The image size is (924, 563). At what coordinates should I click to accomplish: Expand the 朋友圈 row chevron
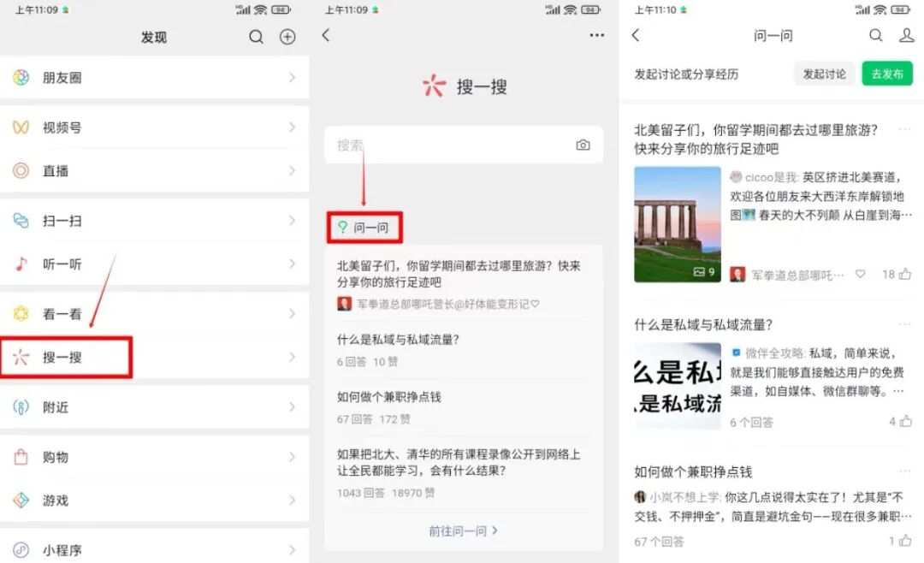click(x=293, y=77)
